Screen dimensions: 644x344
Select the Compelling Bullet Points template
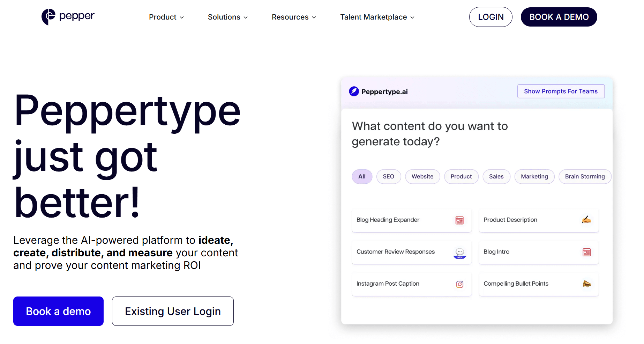coord(539,284)
